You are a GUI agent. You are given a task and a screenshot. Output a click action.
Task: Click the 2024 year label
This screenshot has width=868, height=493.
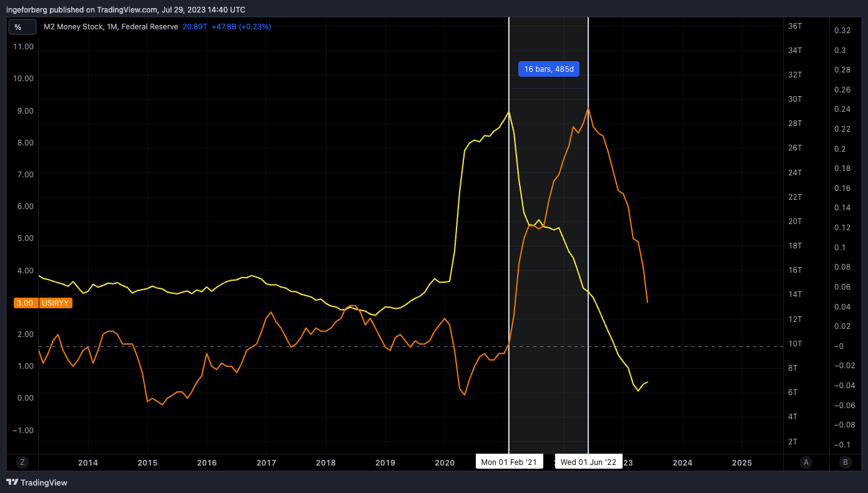683,462
